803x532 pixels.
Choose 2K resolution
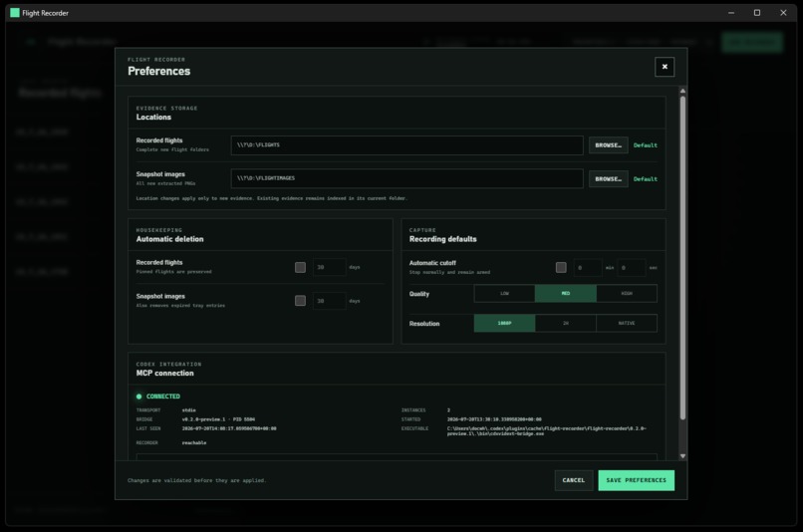pyautogui.click(x=565, y=323)
